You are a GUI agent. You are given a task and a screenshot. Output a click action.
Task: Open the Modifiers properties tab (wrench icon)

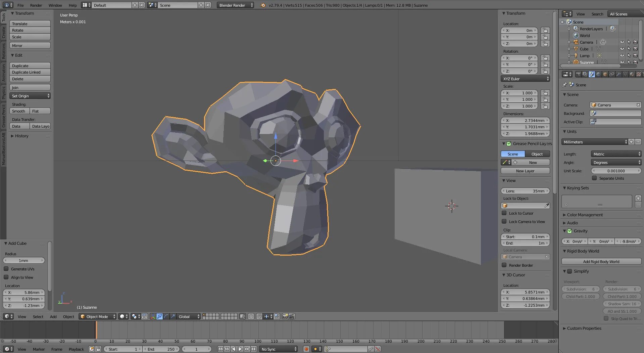coord(618,74)
